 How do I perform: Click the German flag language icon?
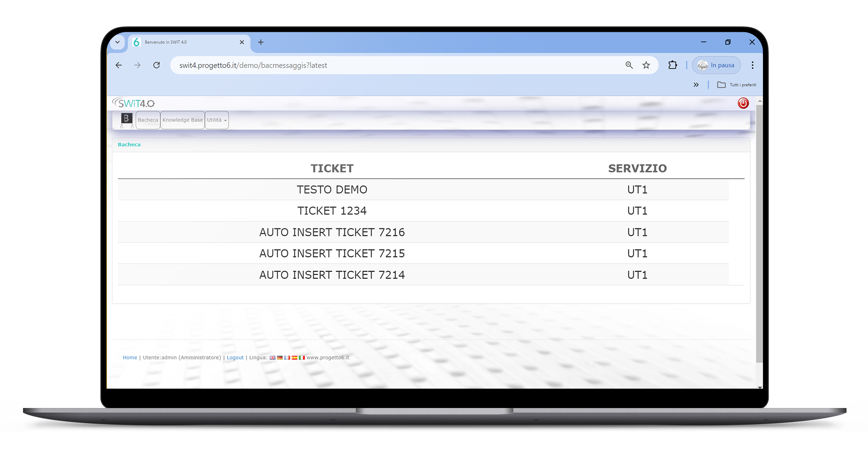278,358
